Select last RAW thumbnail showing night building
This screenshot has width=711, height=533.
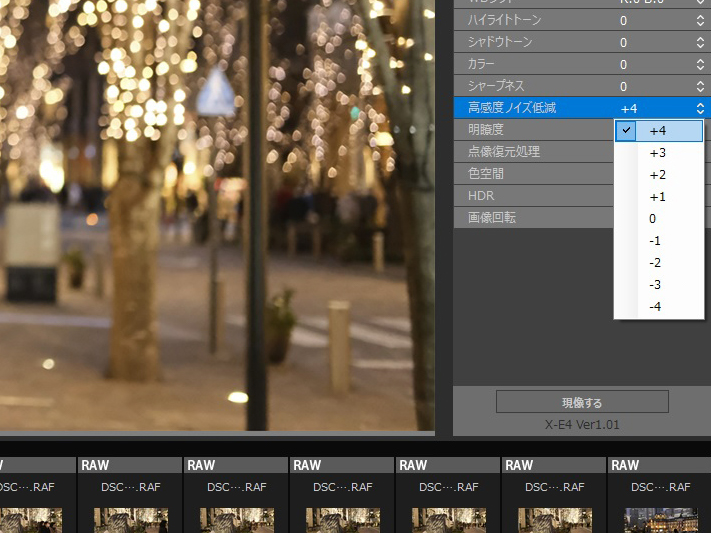click(660, 520)
